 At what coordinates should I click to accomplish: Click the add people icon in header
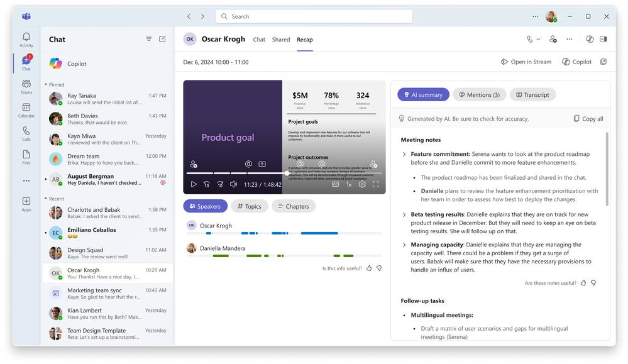pyautogui.click(x=553, y=39)
